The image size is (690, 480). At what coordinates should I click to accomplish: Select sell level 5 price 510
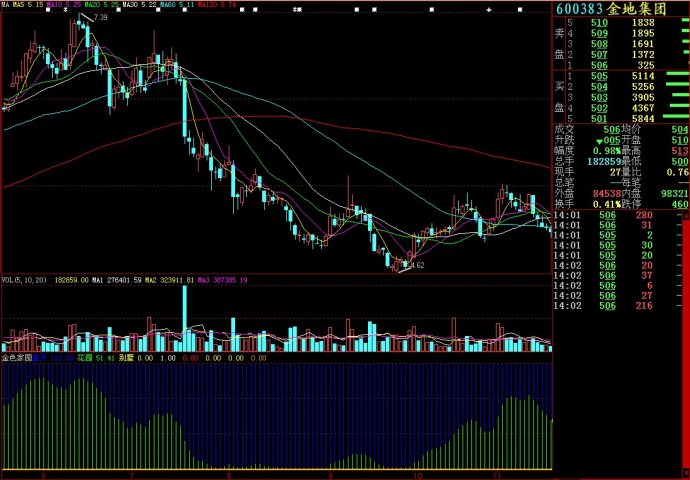tap(599, 23)
